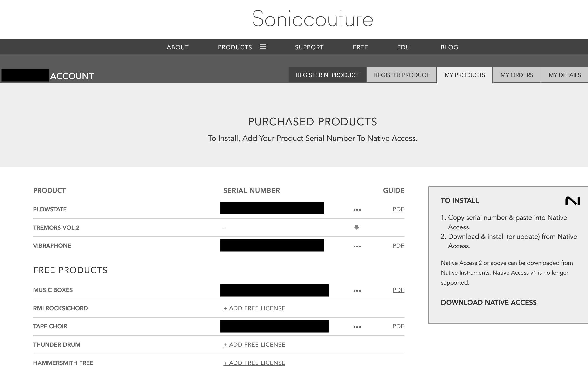
Task: Click the ellipsis icon beside Vibraphone serial
Action: [x=357, y=246]
